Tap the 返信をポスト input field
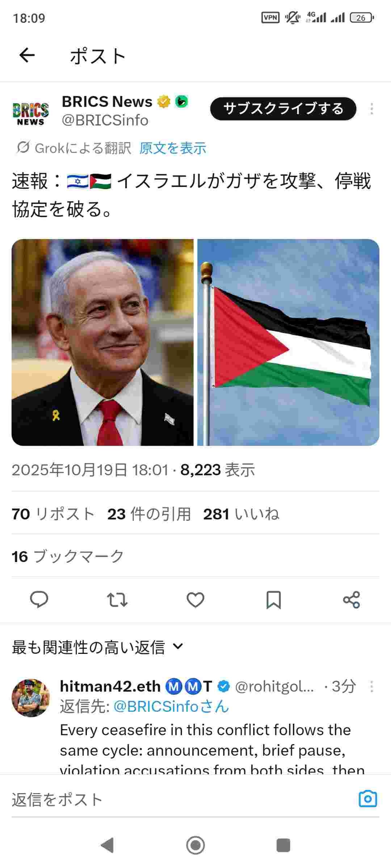 (x=181, y=799)
